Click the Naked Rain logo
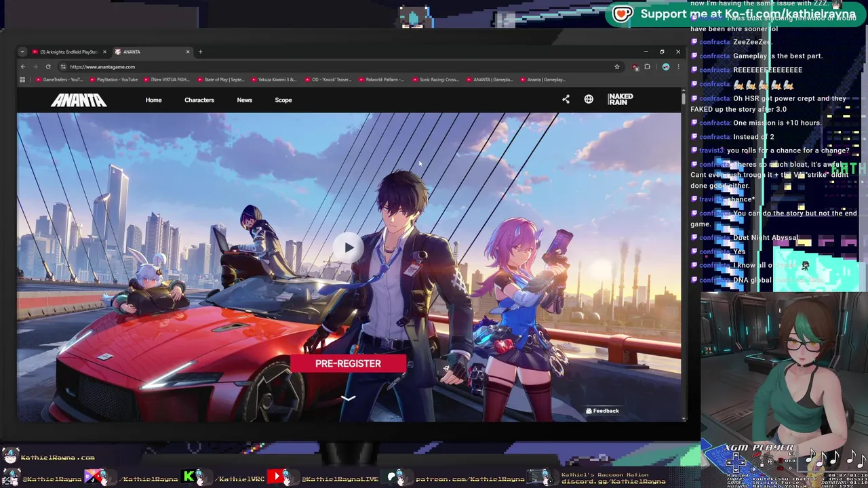Image resolution: width=868 pixels, height=488 pixels. pos(620,100)
